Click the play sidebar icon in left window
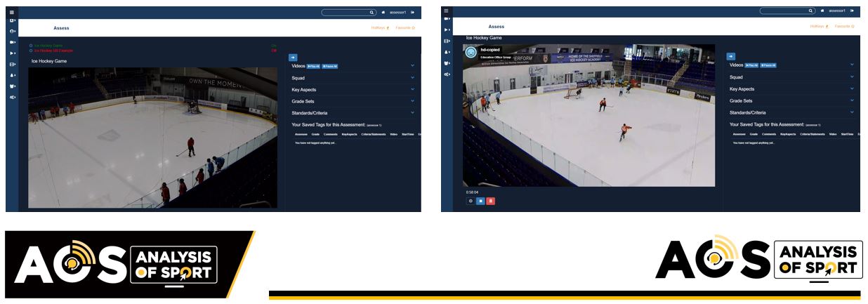 (x=12, y=53)
